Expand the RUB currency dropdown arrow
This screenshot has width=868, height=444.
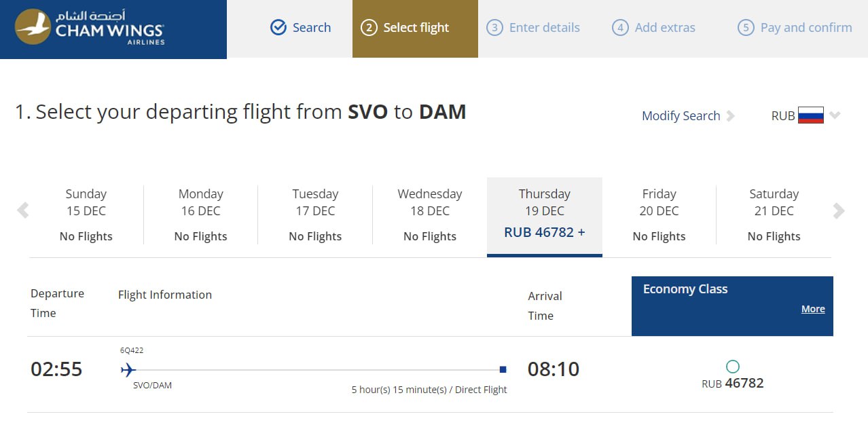tap(835, 115)
